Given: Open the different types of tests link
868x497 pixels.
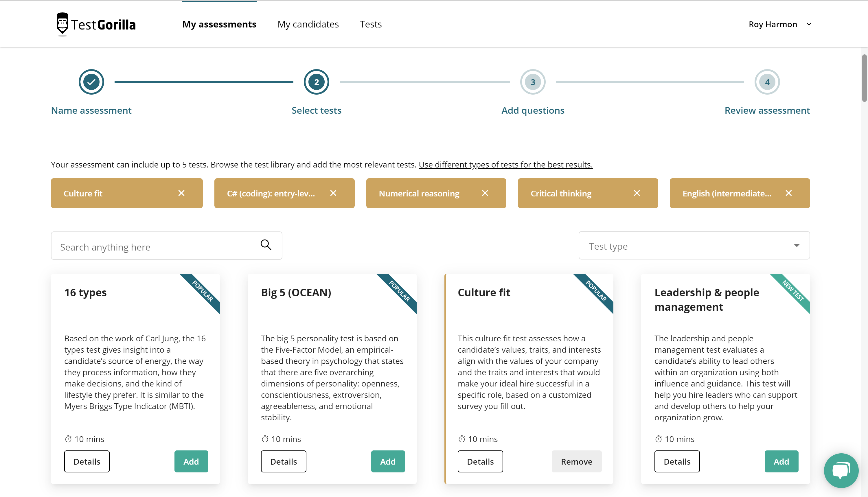Looking at the screenshot, I should click(x=505, y=165).
